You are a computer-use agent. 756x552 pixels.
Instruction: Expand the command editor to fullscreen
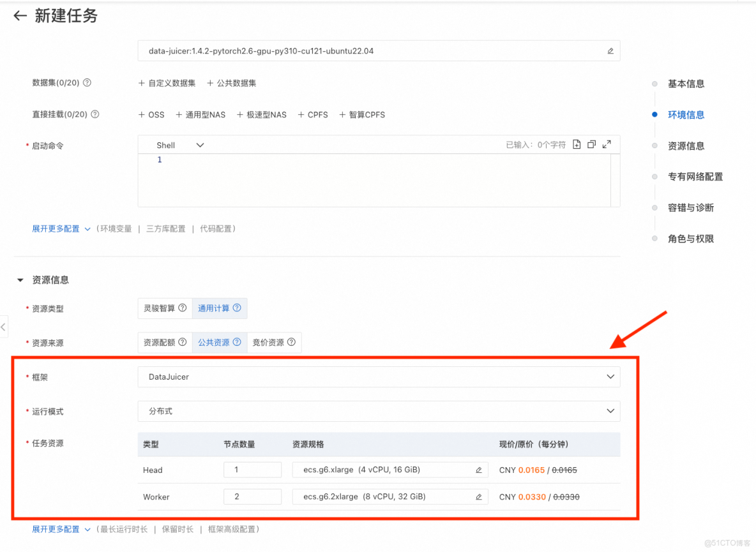coord(607,144)
